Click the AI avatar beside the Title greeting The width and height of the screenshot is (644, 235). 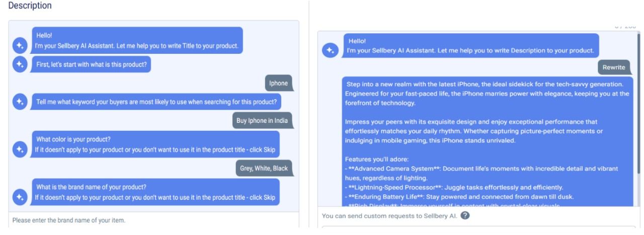coord(20,46)
